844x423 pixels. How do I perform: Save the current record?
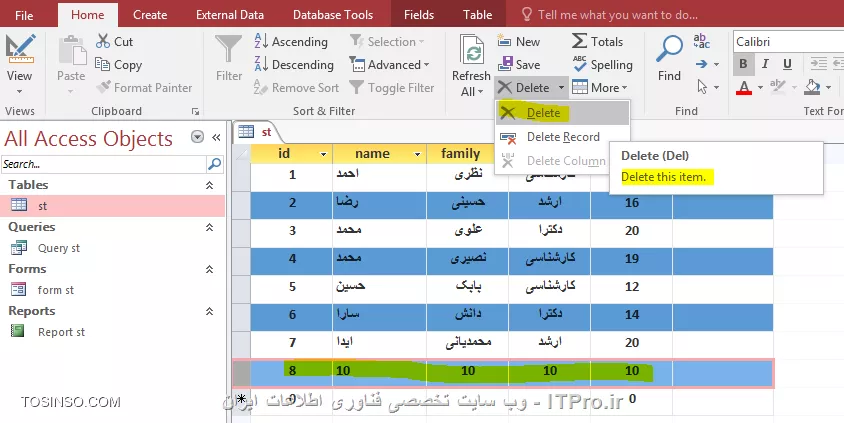pos(519,65)
